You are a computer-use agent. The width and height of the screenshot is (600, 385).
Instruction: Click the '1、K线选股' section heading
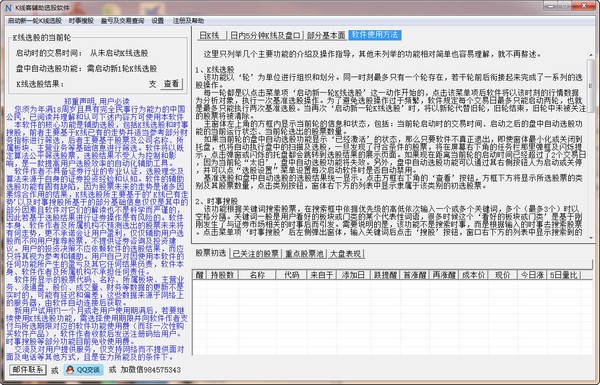[215, 70]
